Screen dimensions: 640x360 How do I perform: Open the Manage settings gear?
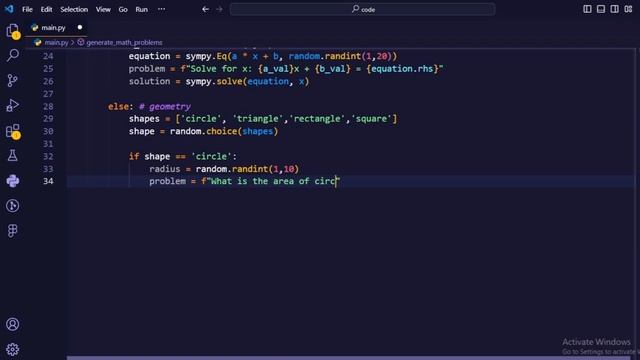[x=13, y=349]
